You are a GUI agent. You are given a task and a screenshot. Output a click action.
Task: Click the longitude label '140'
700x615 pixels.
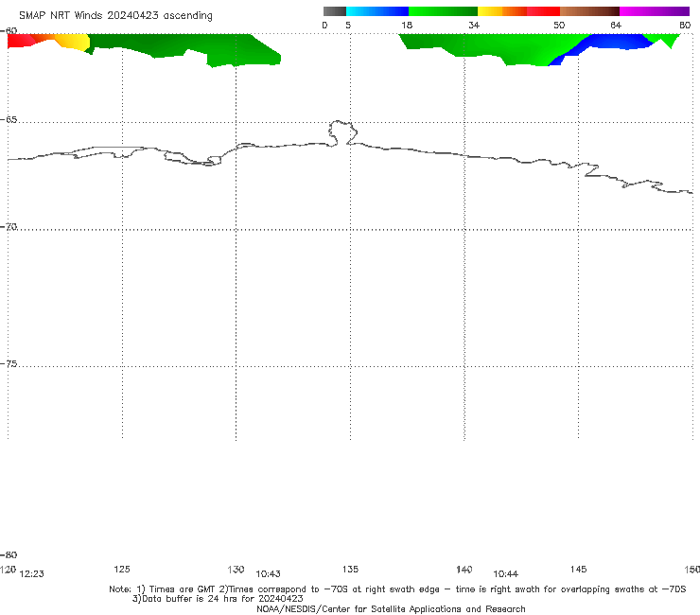(464, 570)
